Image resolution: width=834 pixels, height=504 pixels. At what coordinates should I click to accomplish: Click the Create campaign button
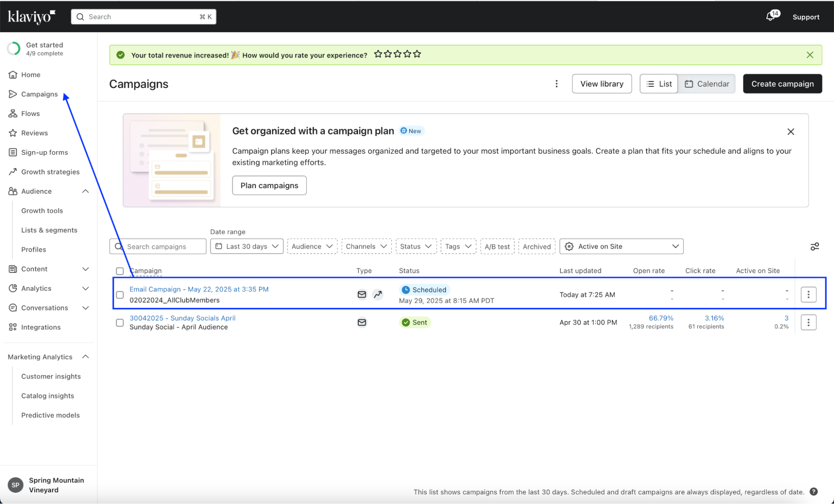coord(782,84)
